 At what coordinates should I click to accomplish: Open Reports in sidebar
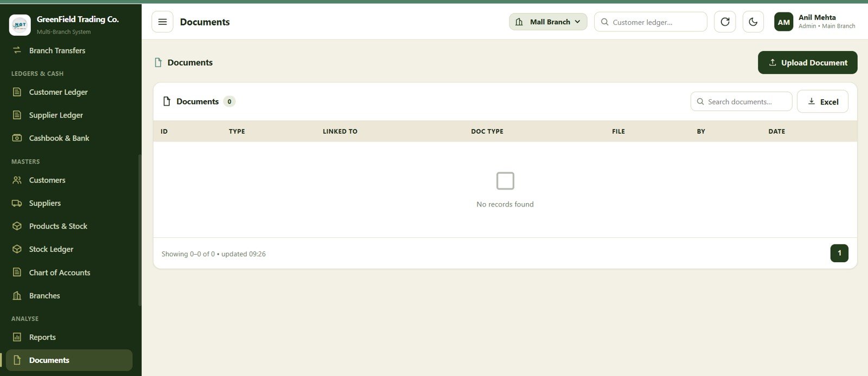pos(69,337)
